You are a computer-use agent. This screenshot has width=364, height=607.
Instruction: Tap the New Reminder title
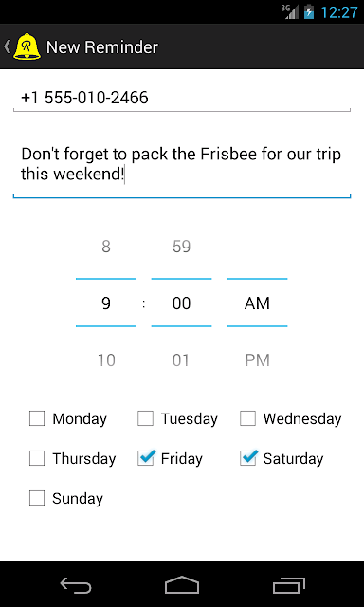click(102, 47)
